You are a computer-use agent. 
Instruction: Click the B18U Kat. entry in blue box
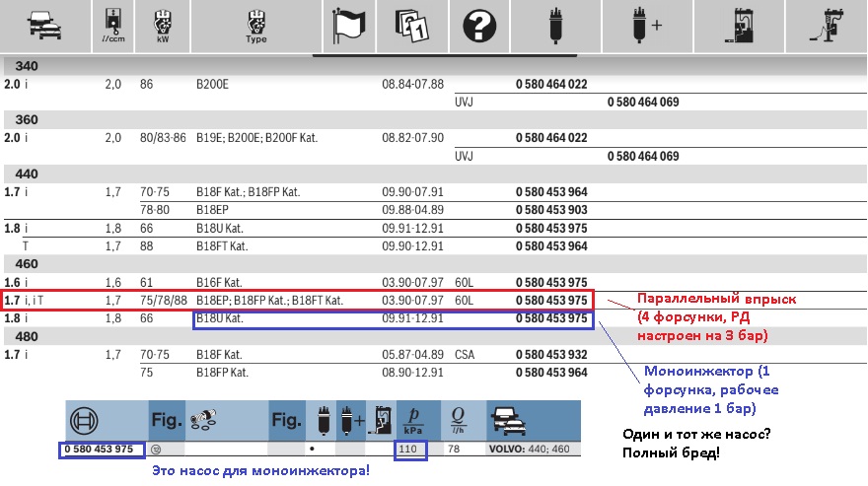tap(220, 318)
